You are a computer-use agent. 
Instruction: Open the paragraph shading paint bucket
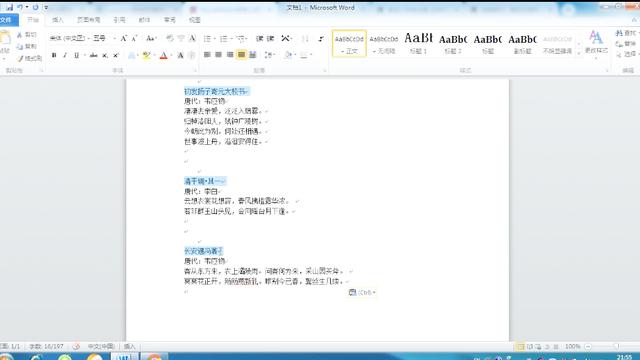[288, 55]
